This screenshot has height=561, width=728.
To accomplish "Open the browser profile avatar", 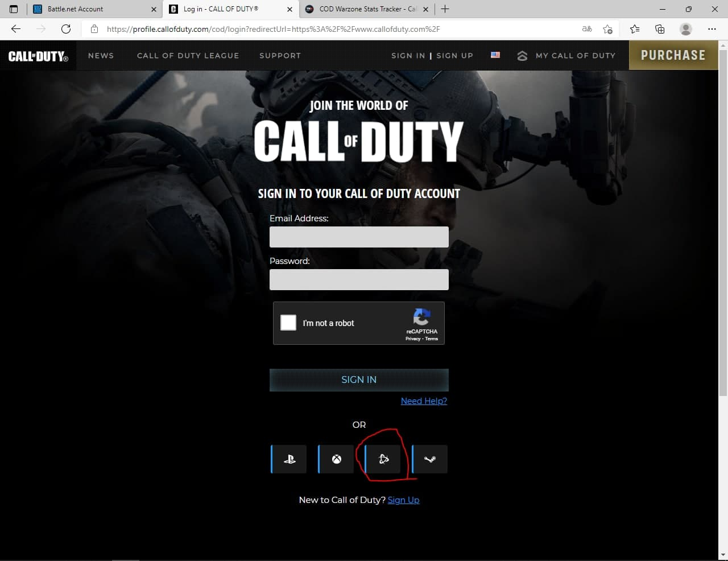I will [x=686, y=29].
